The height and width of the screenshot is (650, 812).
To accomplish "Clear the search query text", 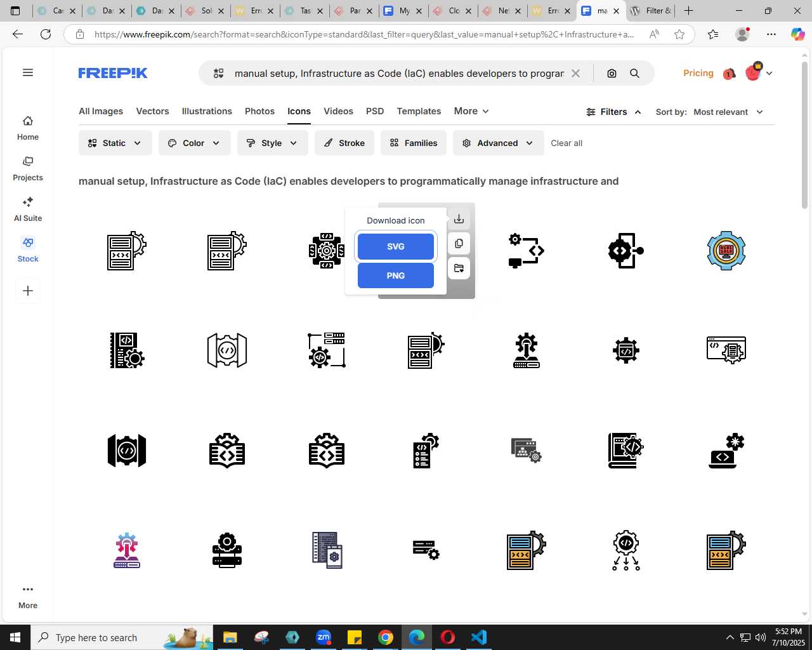I will pos(575,74).
